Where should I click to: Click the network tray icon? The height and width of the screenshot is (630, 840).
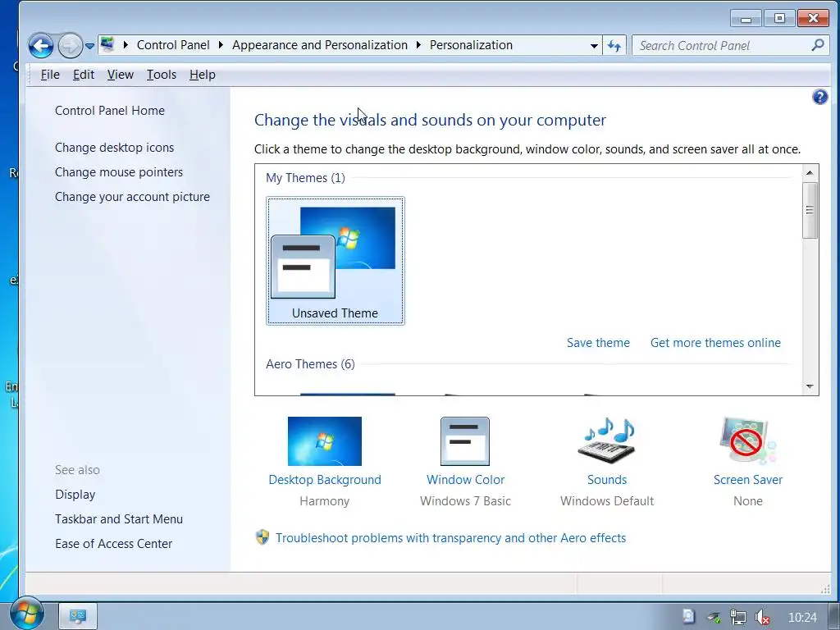(737, 617)
